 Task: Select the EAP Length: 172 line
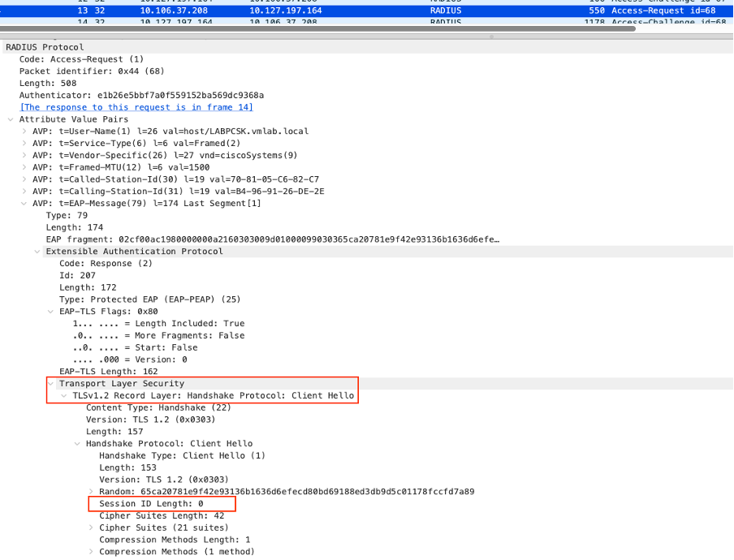point(88,288)
